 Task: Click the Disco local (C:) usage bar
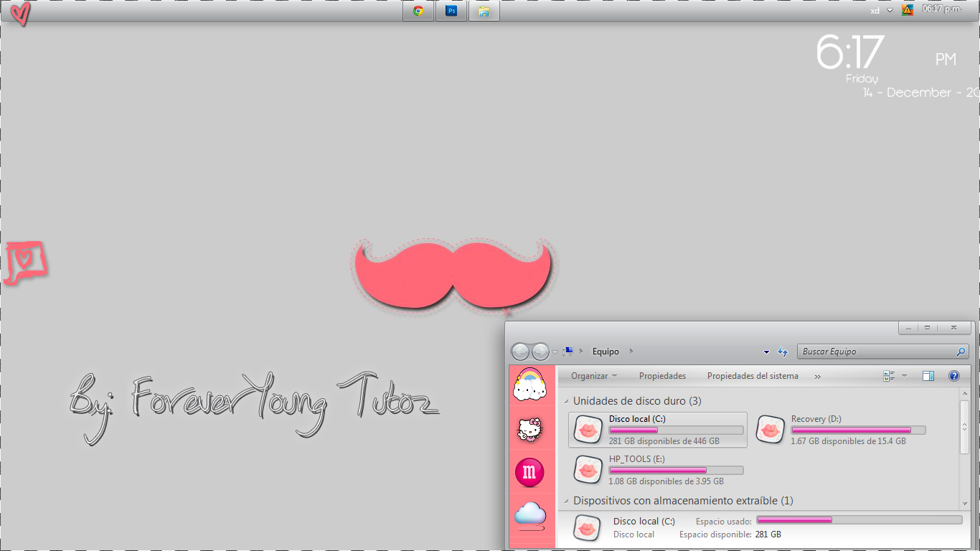pos(676,430)
